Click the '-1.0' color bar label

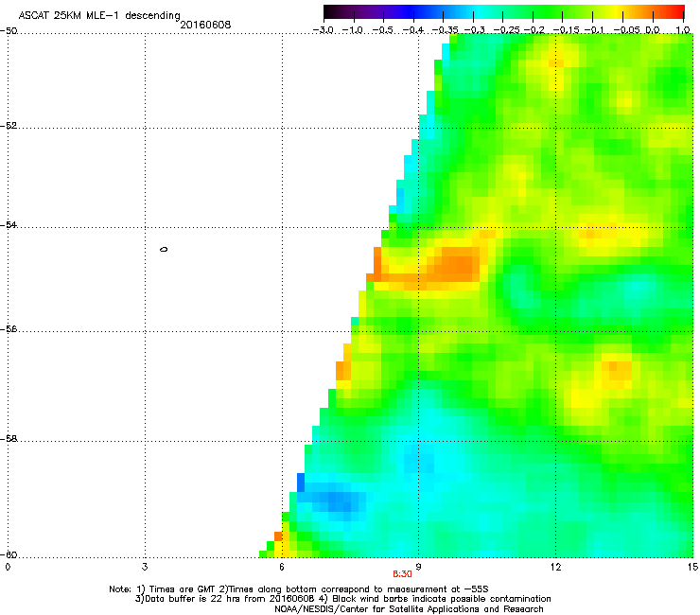[353, 30]
